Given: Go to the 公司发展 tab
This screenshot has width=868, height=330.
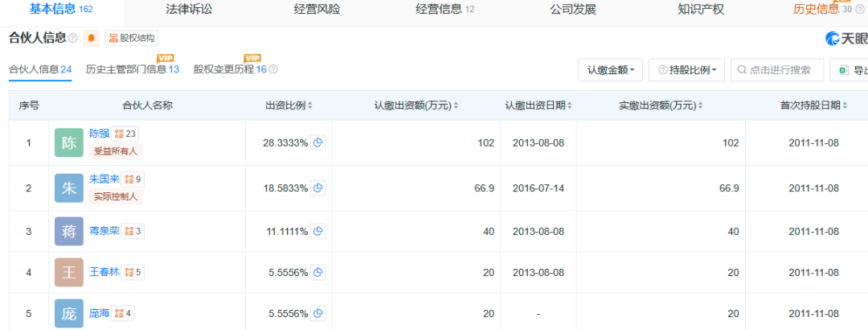Looking at the screenshot, I should (x=573, y=10).
